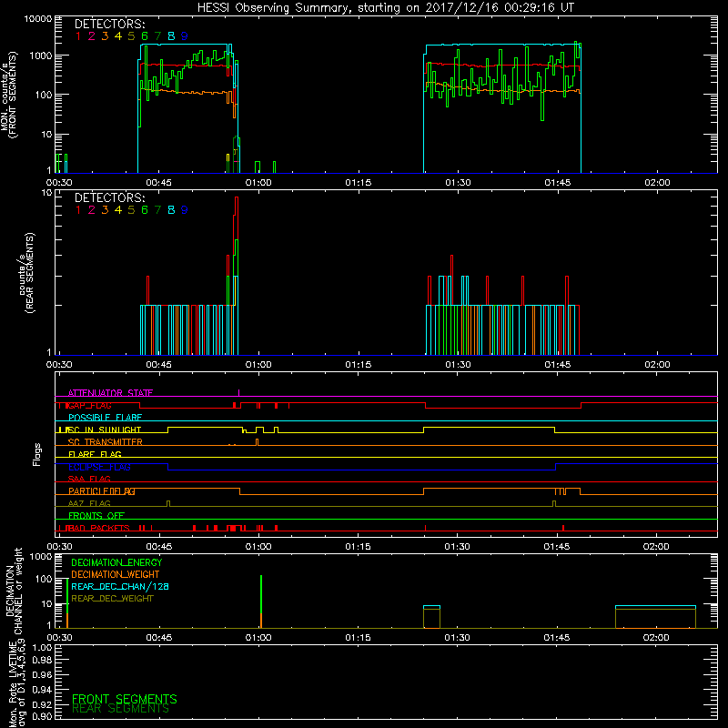Click 01:30 time tick under decimation plot
This screenshot has height=728, width=728.
[457, 638]
